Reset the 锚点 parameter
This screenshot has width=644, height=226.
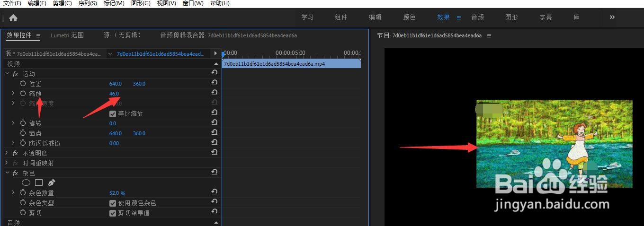[215, 133]
